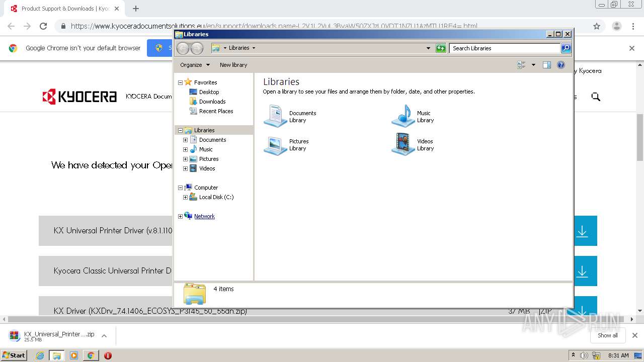This screenshot has height=362, width=644.
Task: Click the Search Libraries magnifier icon
Action: (566, 48)
